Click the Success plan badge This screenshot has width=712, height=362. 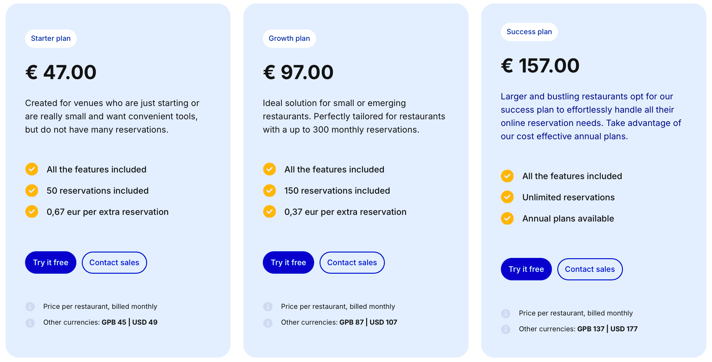pyautogui.click(x=529, y=32)
